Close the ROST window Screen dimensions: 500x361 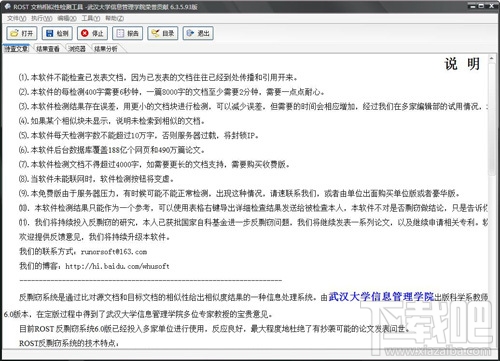[492, 6]
